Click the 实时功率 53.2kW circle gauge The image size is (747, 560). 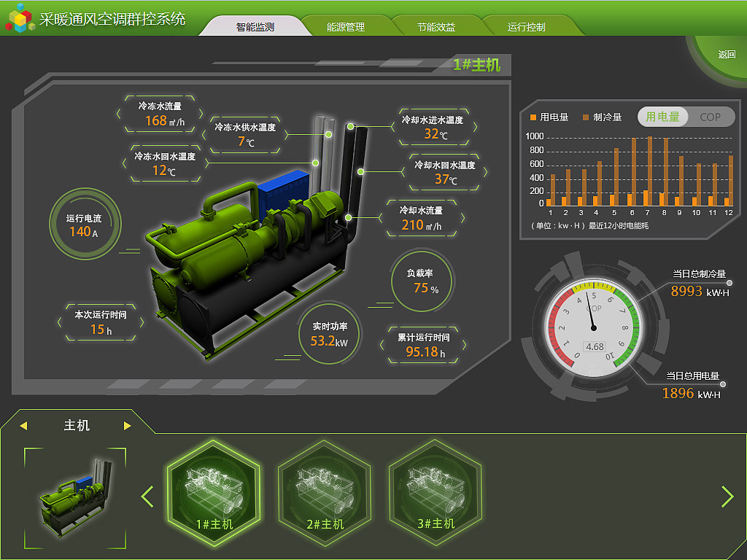[330, 334]
